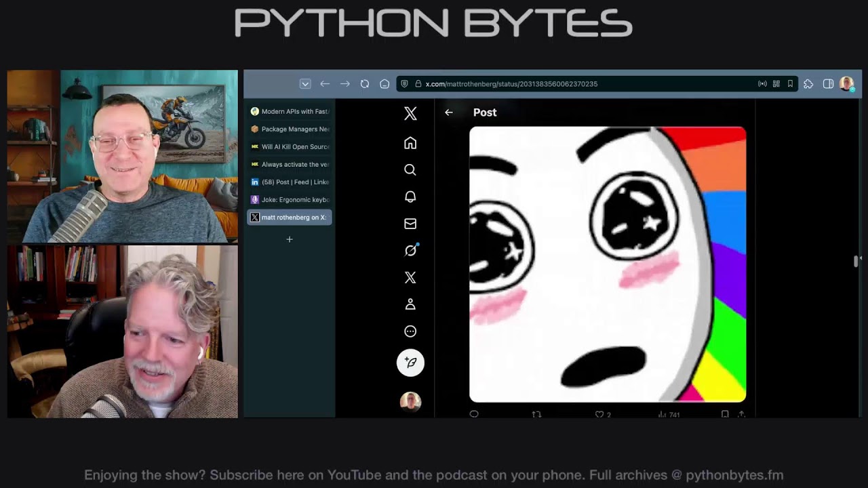The image size is (868, 488).
Task: Switch to the 'Package Managers' tab
Action: pyautogui.click(x=290, y=129)
